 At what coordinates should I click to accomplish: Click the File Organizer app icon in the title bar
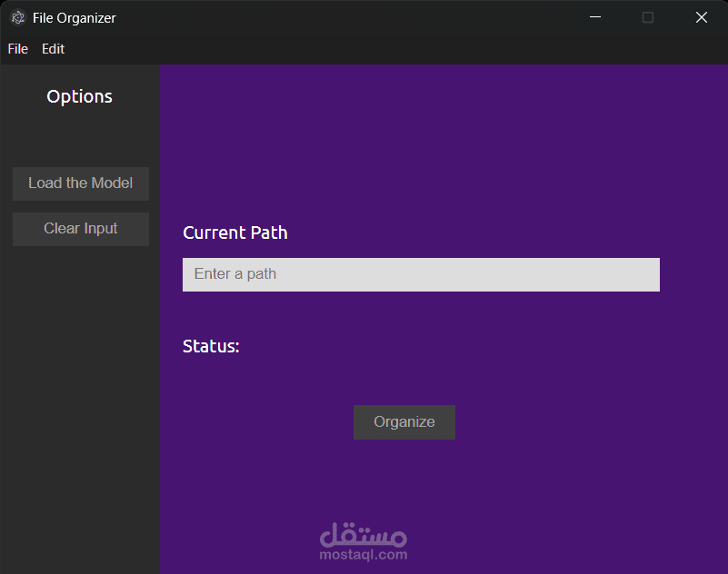point(17,17)
